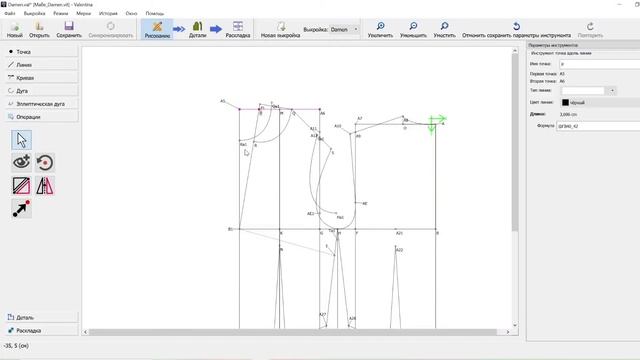Expand the Точка tools section
Viewport: 640px width, 360px height.
tap(42, 52)
